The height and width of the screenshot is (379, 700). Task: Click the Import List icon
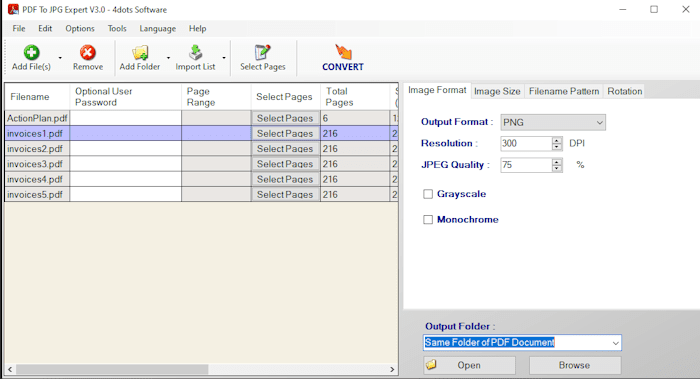point(195,53)
